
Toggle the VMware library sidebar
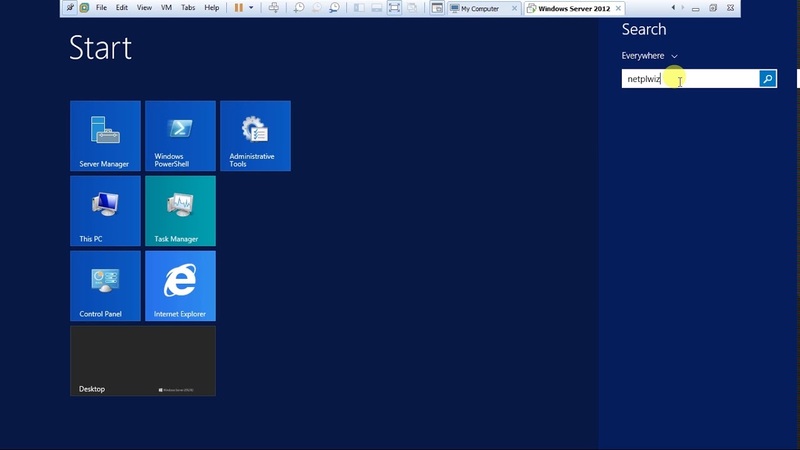click(x=359, y=8)
